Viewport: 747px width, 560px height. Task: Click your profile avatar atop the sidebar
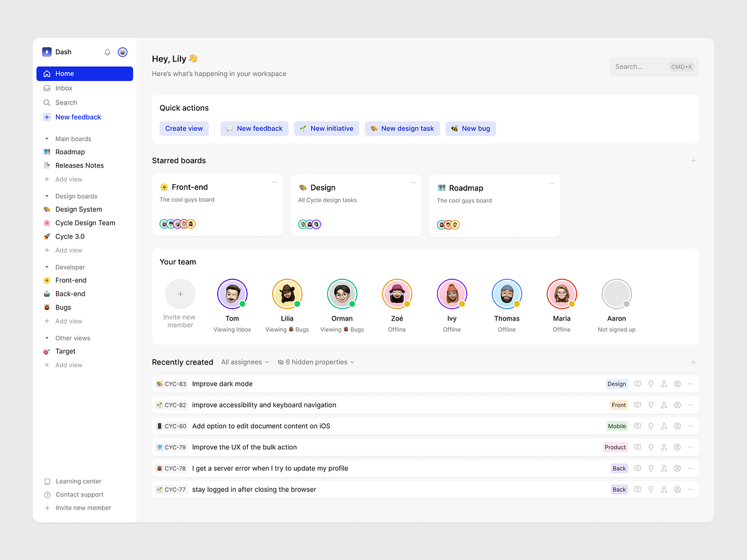[122, 52]
